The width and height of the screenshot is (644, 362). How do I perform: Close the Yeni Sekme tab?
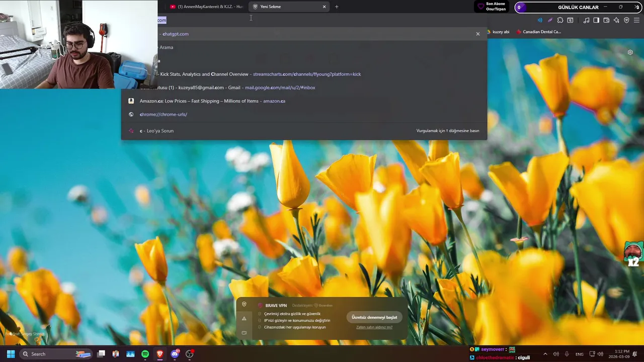[x=324, y=7]
